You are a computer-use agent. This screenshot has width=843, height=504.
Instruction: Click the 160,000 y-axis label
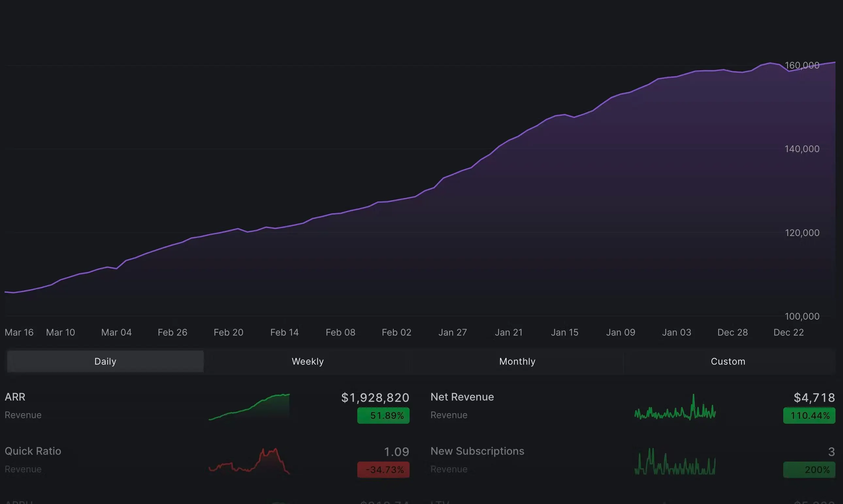click(802, 65)
